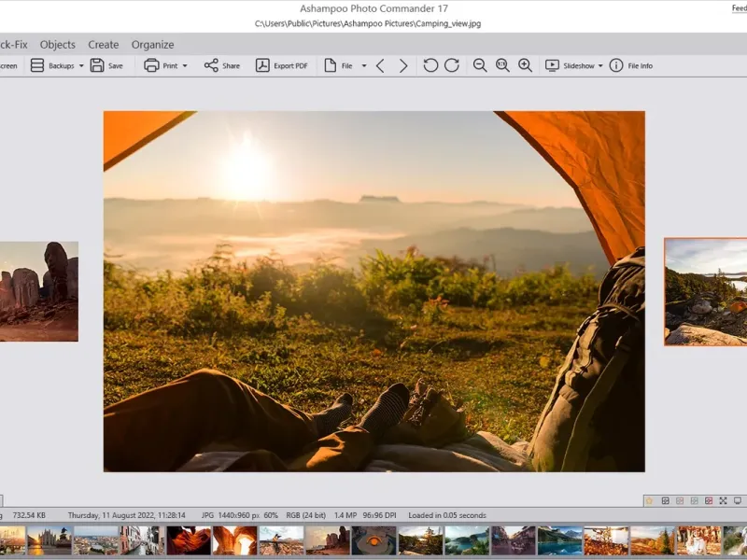
Task: Rotate the image left
Action: 430,65
